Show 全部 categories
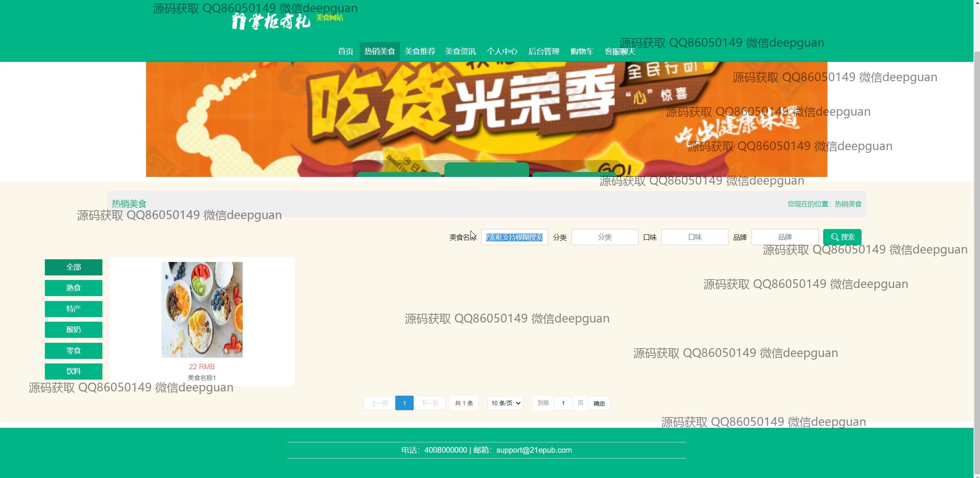 (73, 267)
